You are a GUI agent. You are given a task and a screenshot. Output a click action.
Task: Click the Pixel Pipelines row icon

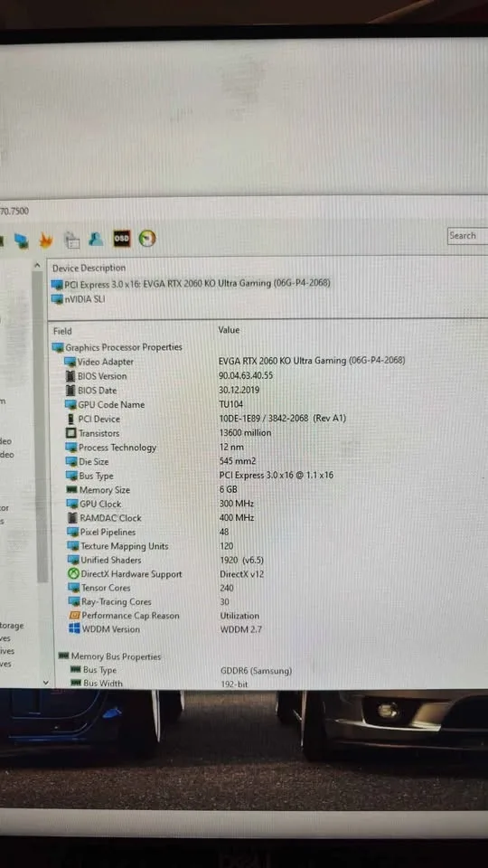72,533
